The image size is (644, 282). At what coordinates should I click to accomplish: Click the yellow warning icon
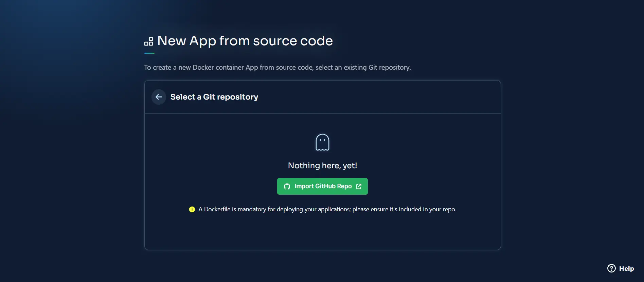point(192,209)
